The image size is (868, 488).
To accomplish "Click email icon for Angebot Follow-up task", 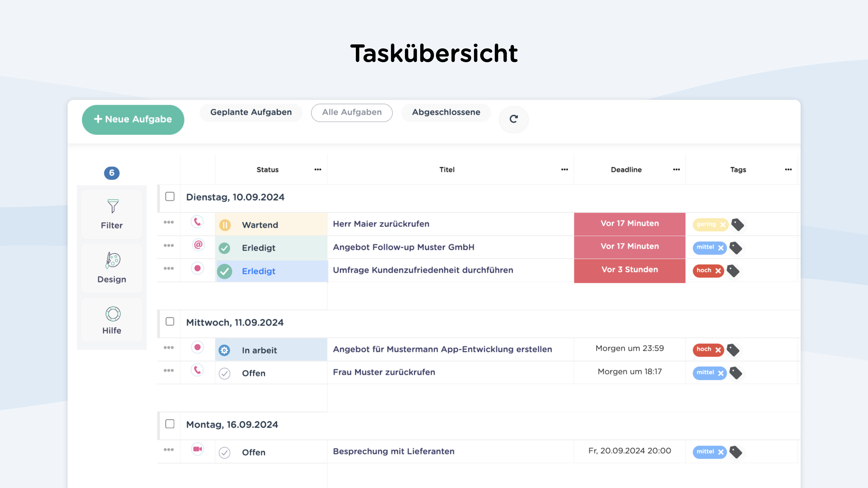I will click(198, 245).
